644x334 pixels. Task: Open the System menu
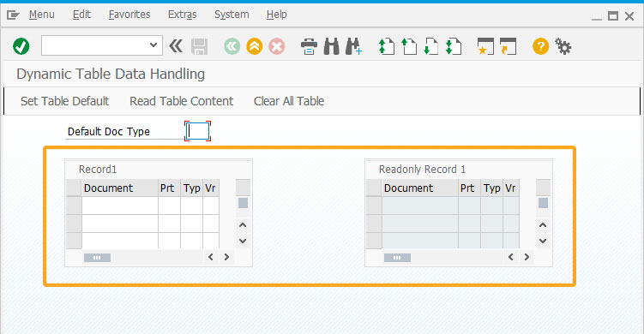click(232, 15)
